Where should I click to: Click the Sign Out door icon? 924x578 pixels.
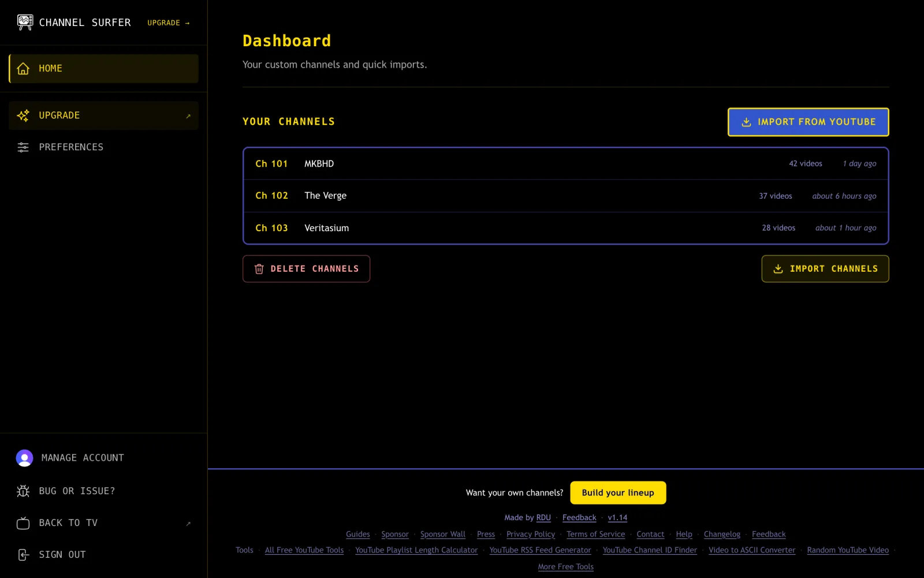pos(23,555)
